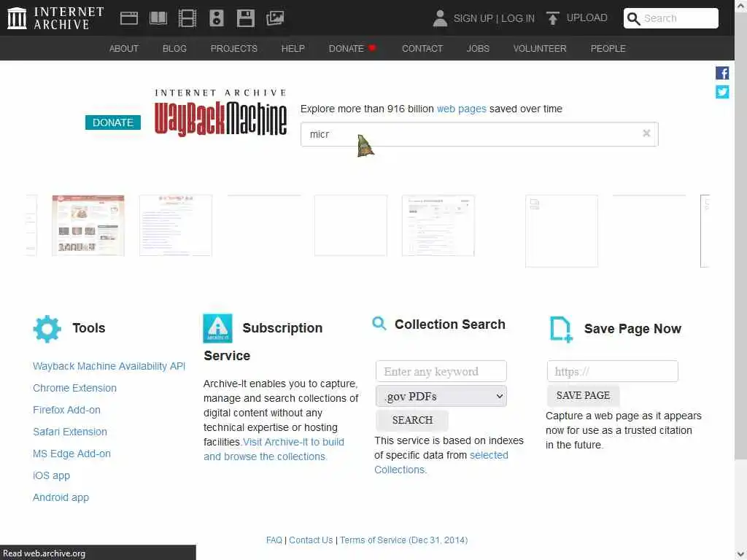Open the CONTACT menu item
Screen dimensions: 747x560
coord(422,49)
